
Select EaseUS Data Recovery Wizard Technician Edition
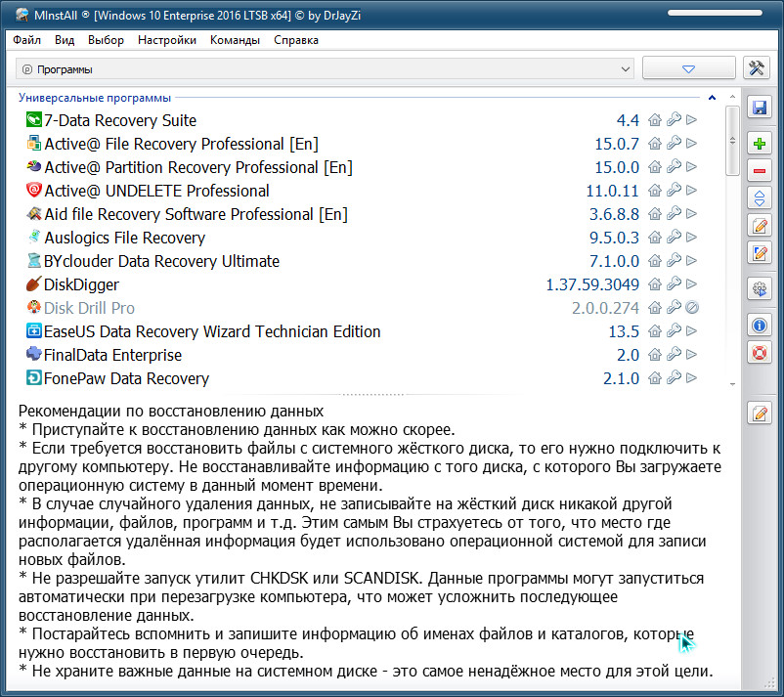[x=212, y=331]
